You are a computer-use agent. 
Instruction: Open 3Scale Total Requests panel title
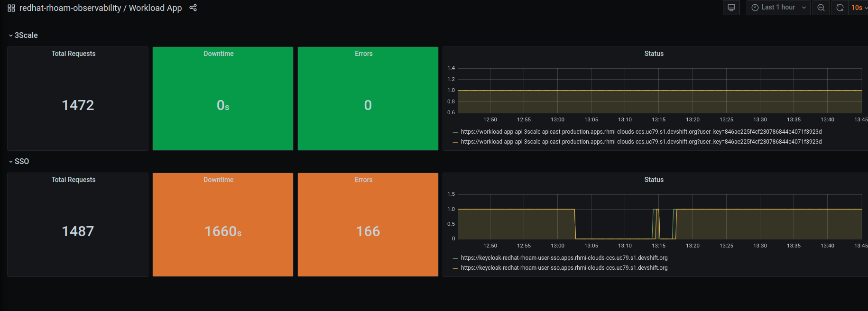click(x=74, y=54)
